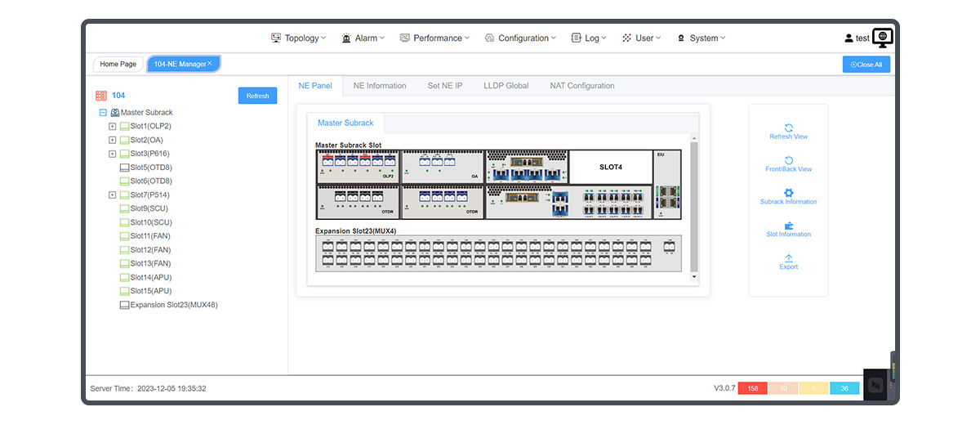Screen dimensions: 980x425
Task: Click the orange alarm counter 10
Action: click(783, 388)
